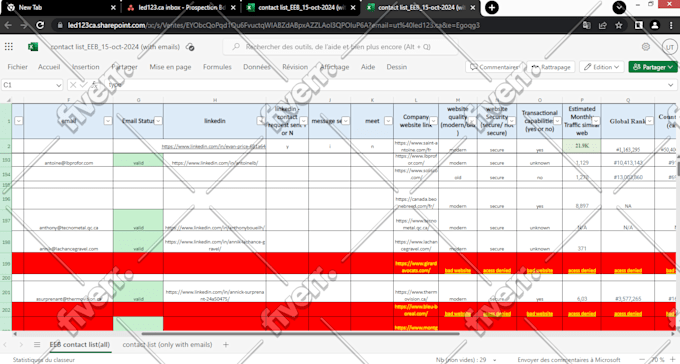Open the browser side panel icon
680x364 pixels.
pos(638,25)
